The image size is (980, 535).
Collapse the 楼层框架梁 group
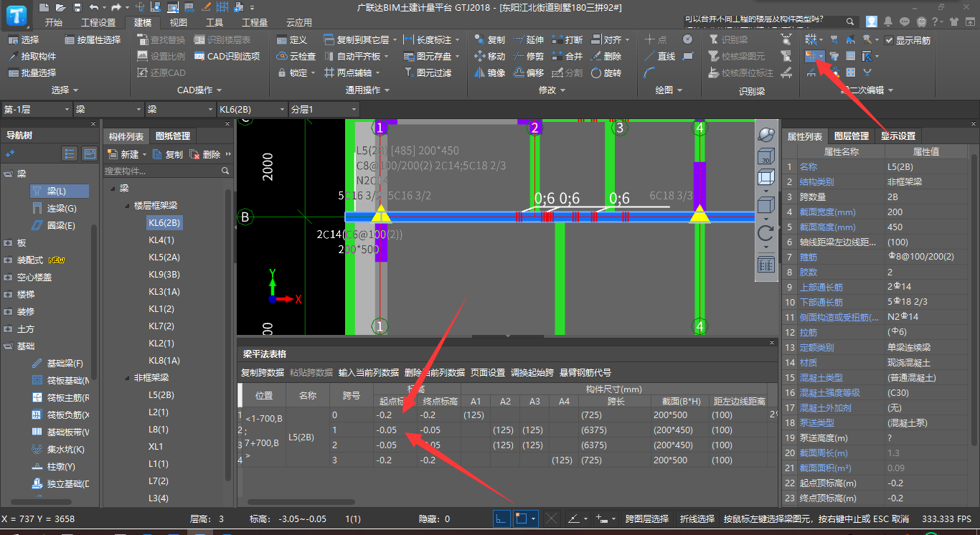[126, 205]
